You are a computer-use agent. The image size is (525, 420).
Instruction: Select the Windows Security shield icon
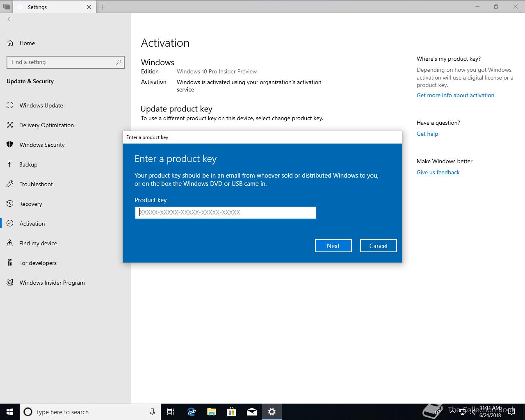click(x=10, y=145)
